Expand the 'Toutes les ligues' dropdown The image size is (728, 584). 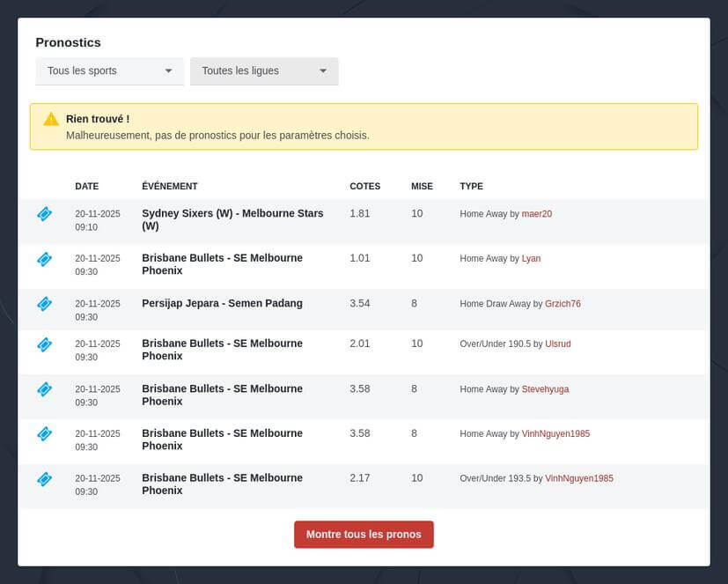click(264, 71)
